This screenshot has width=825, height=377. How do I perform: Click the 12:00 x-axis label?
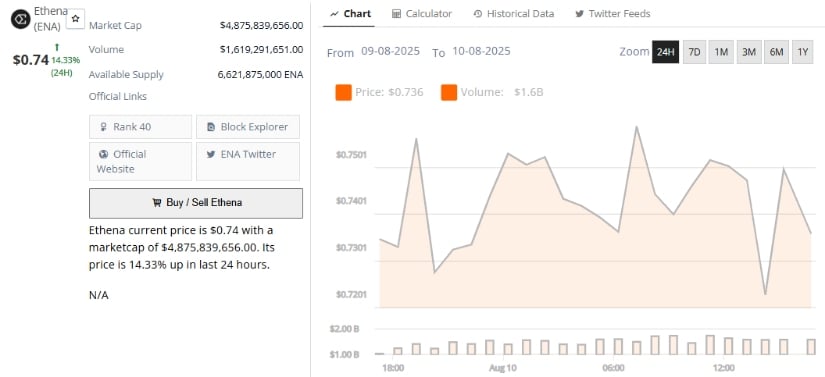point(724,368)
